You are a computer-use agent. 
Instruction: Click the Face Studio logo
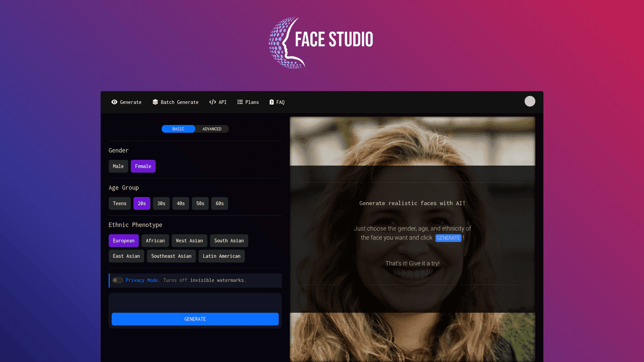click(321, 42)
